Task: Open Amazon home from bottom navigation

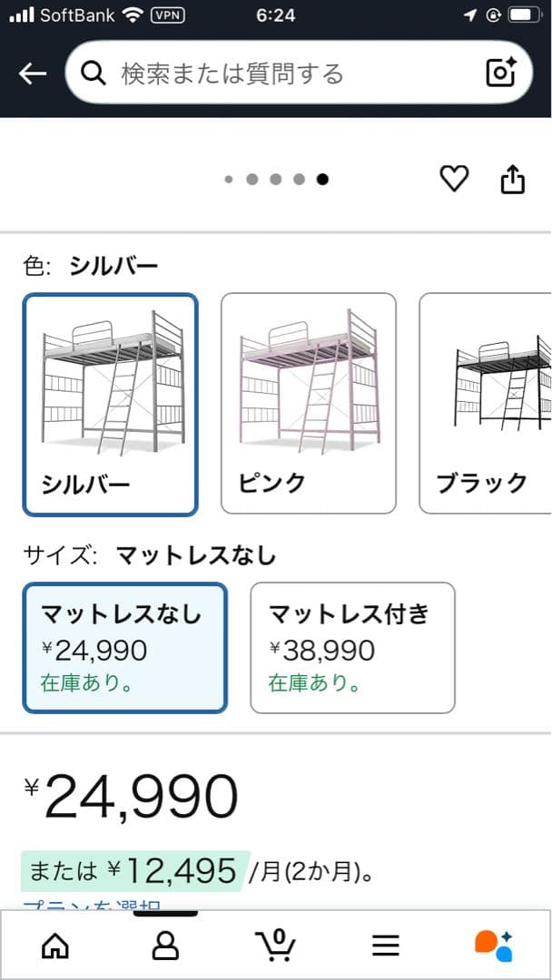Action: pyautogui.click(x=54, y=946)
